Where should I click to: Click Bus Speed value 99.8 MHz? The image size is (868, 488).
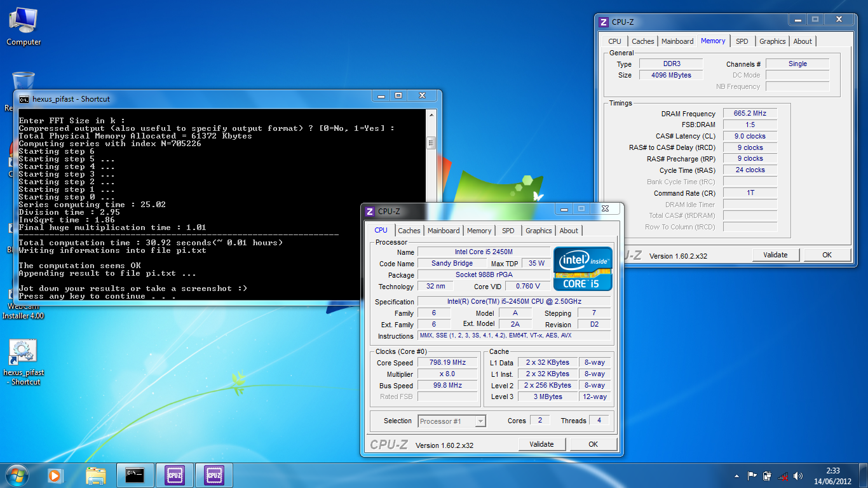pyautogui.click(x=447, y=385)
